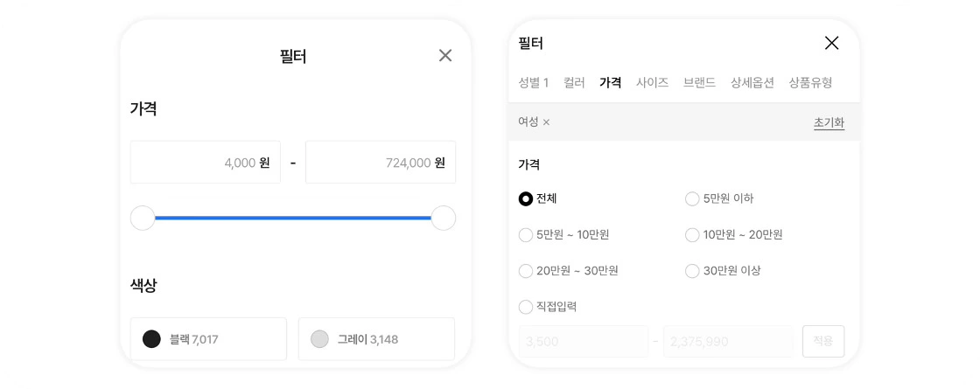Switch to the 성별 tab
Screen dimensions: 980x389
(x=533, y=83)
